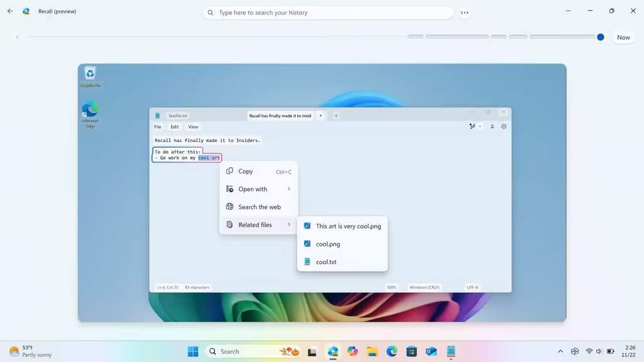Viewport: 644px width, 362px height.
Task: Click the Notepad icon in the taskbar
Action: click(451, 351)
